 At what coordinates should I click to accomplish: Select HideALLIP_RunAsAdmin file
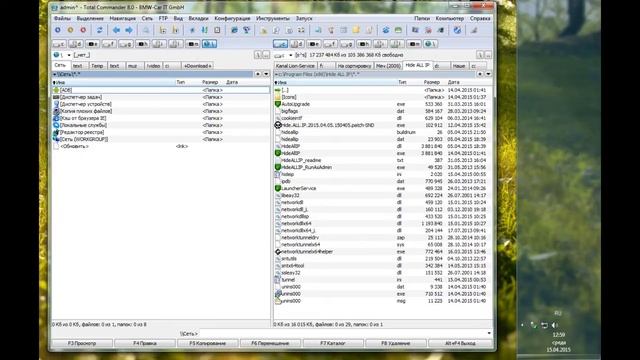pos(383,167)
